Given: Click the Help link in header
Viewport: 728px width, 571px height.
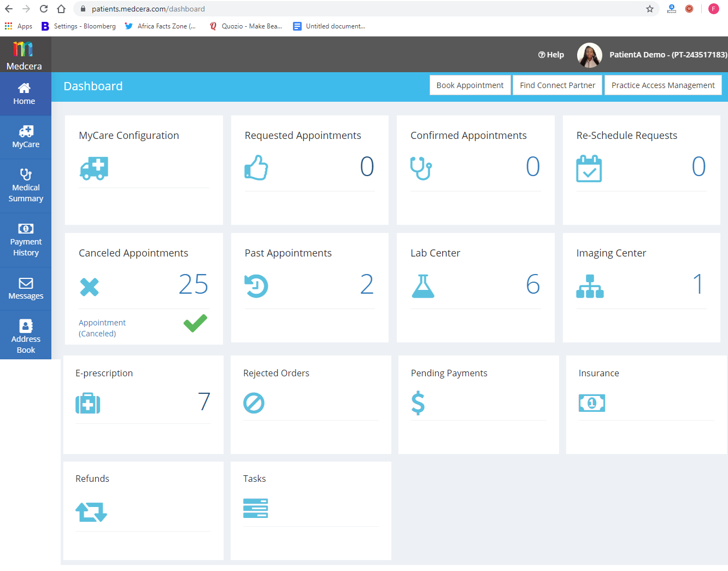Looking at the screenshot, I should pyautogui.click(x=551, y=55).
